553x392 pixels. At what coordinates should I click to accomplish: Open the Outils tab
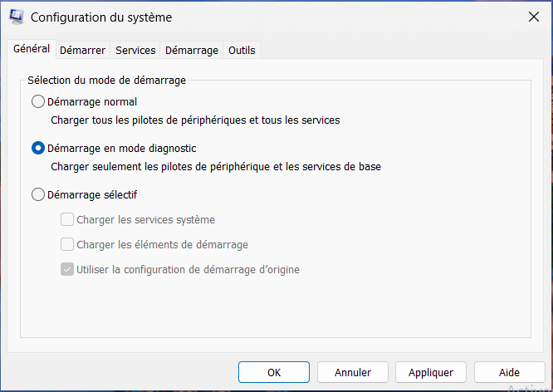click(242, 50)
